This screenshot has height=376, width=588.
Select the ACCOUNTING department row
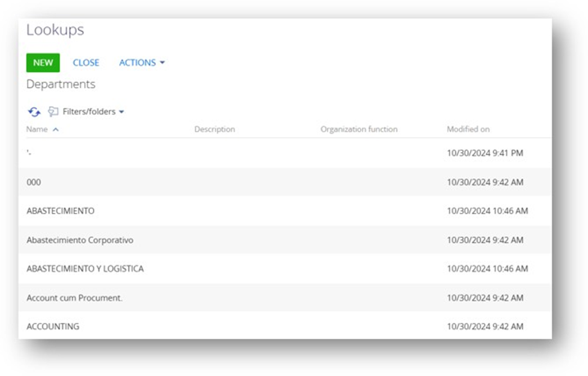tap(53, 326)
